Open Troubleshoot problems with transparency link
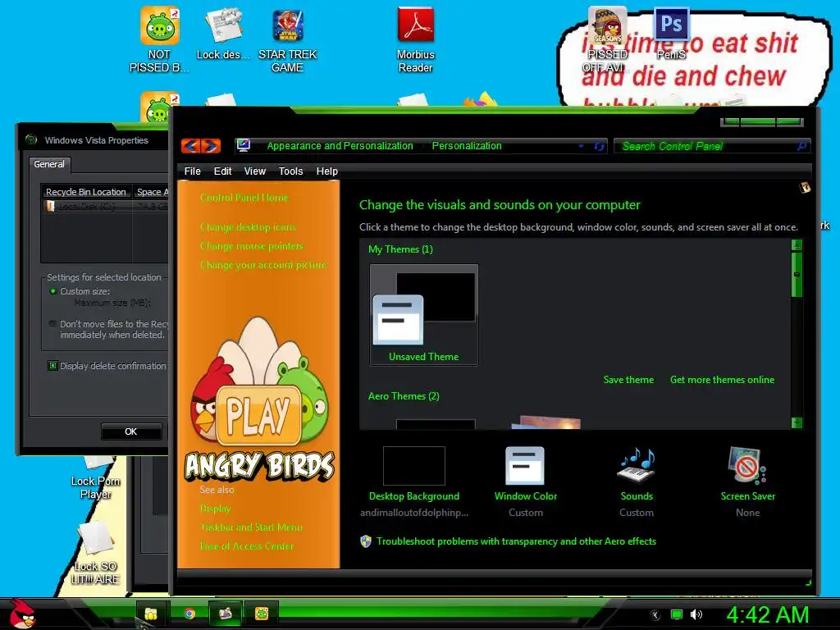Viewport: 840px width, 630px height. [516, 541]
